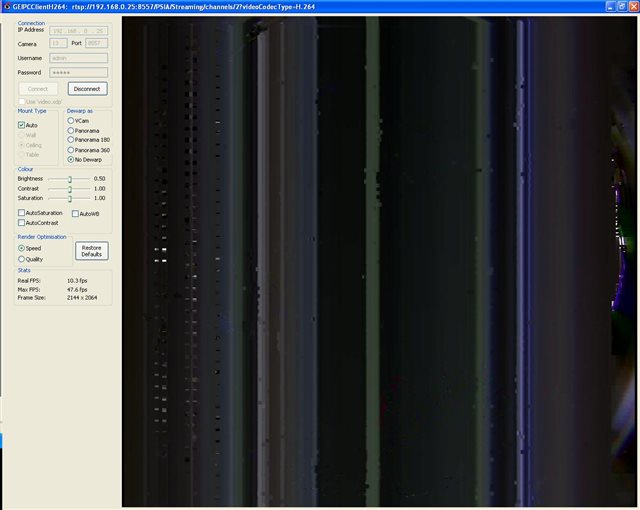Select Speed render optimisation

click(x=21, y=248)
